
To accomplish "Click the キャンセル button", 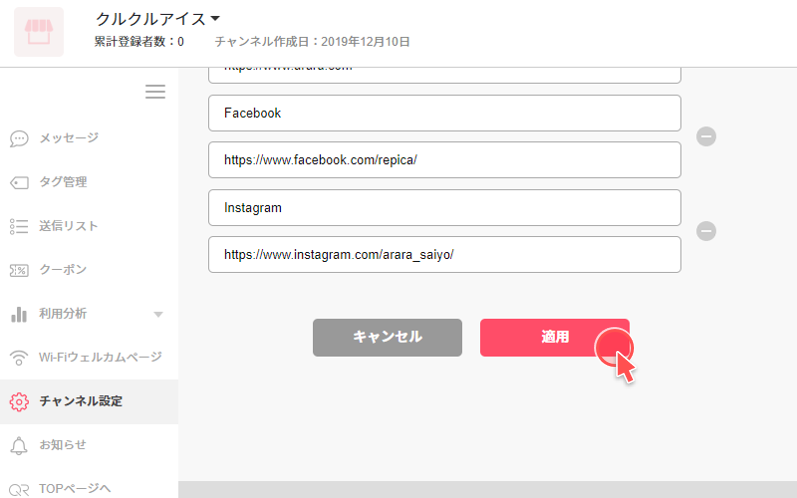I will pyautogui.click(x=387, y=337).
